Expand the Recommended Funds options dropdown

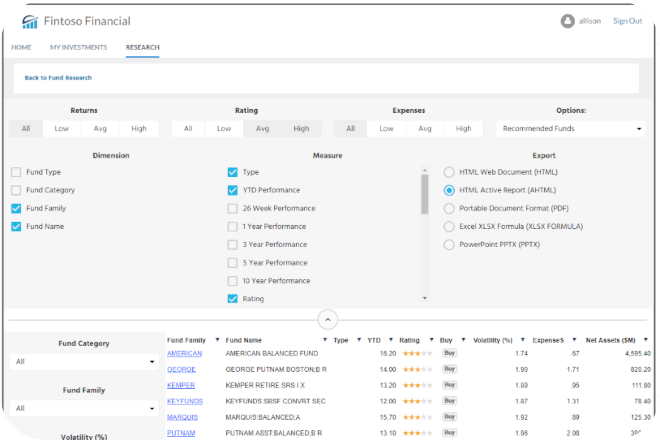(570, 129)
